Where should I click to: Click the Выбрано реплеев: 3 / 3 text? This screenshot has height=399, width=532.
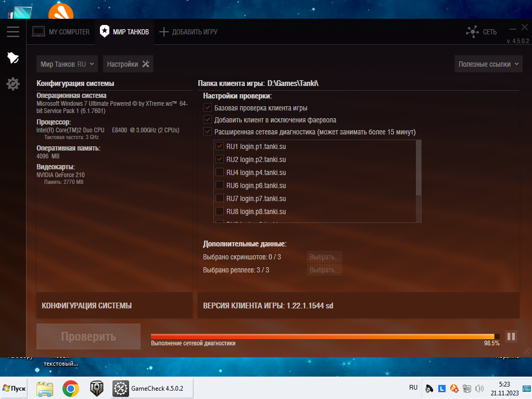236,270
